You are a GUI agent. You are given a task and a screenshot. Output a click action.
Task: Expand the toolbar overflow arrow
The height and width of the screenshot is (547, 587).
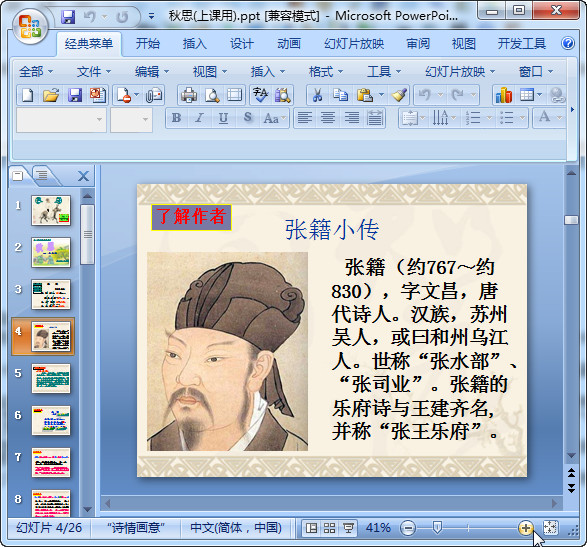572,109
